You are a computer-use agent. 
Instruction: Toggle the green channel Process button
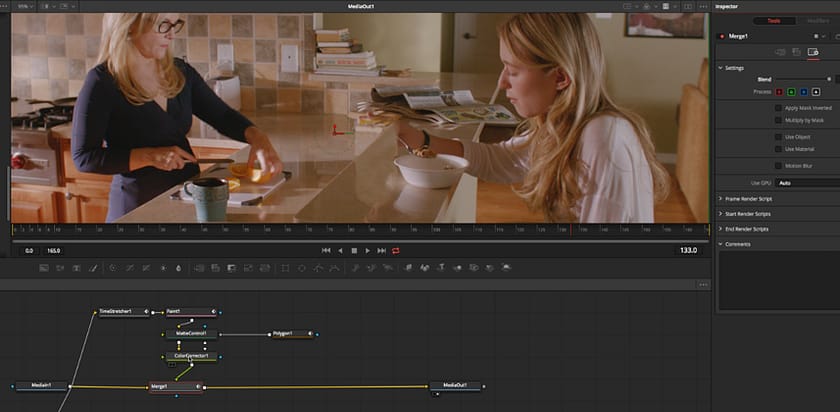[x=791, y=92]
